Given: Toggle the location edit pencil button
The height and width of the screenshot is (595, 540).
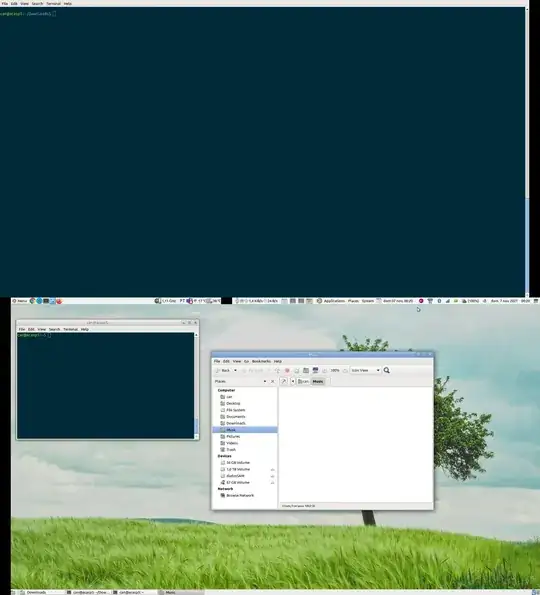Looking at the screenshot, I should click(284, 381).
